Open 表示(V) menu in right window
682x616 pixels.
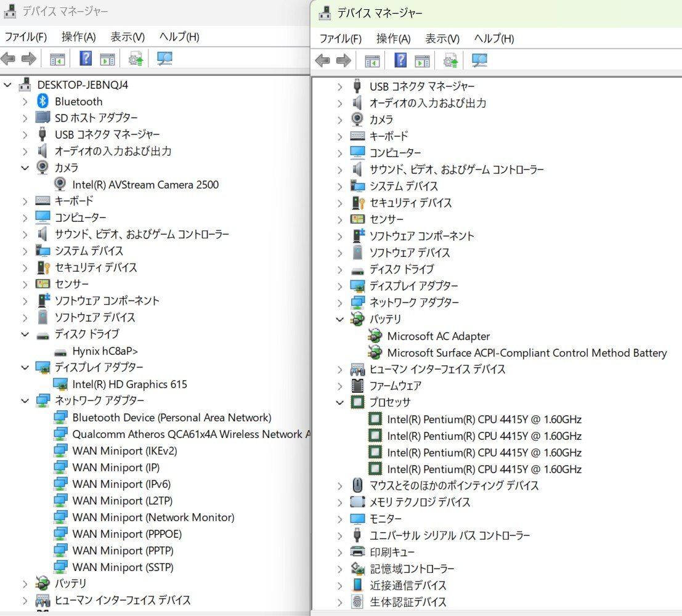pos(442,39)
